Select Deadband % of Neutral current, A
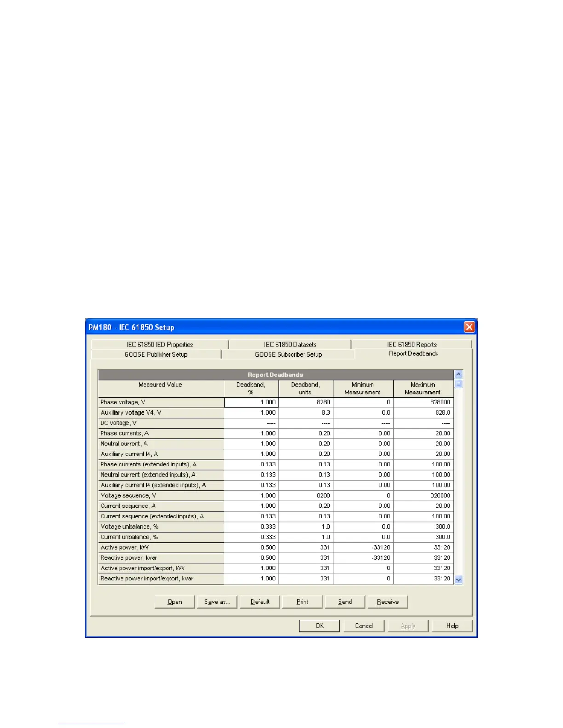The width and height of the screenshot is (563, 728). tap(251, 444)
